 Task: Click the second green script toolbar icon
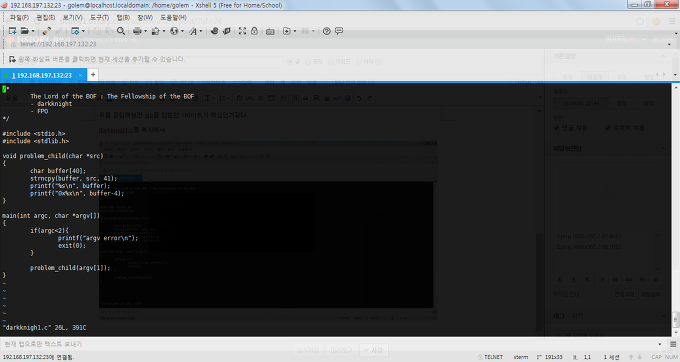[x=226, y=31]
